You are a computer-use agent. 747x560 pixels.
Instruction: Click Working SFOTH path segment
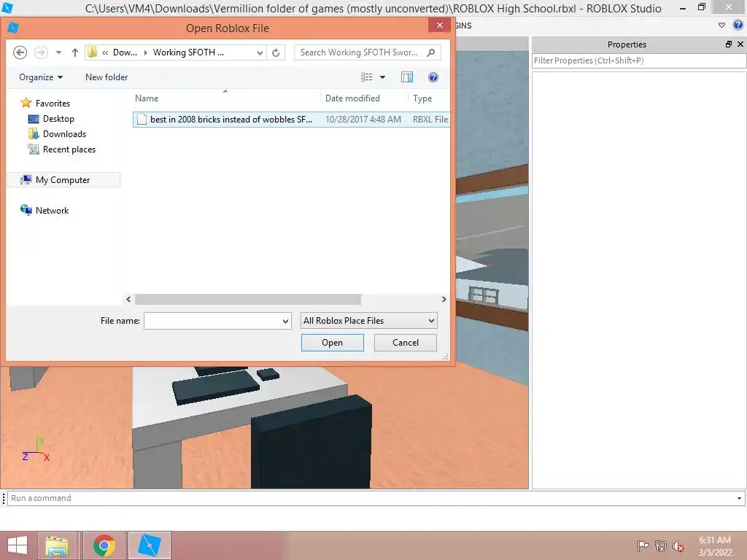(188, 52)
